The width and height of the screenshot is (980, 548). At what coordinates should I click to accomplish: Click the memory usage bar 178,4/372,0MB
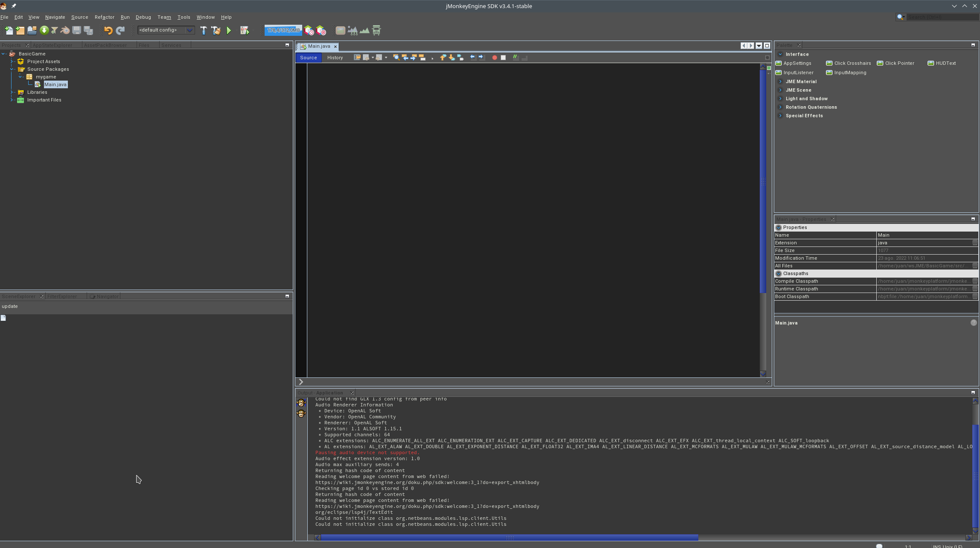(283, 30)
